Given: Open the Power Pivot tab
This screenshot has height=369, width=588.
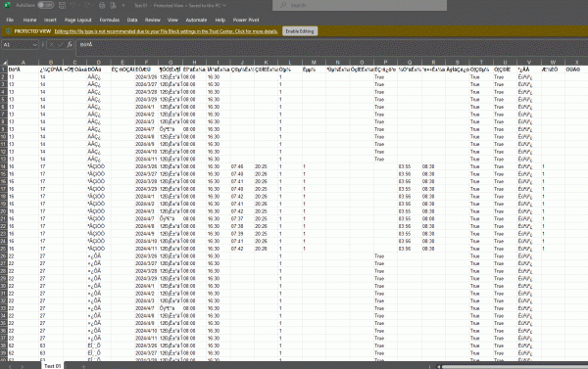Looking at the screenshot, I should click(246, 20).
